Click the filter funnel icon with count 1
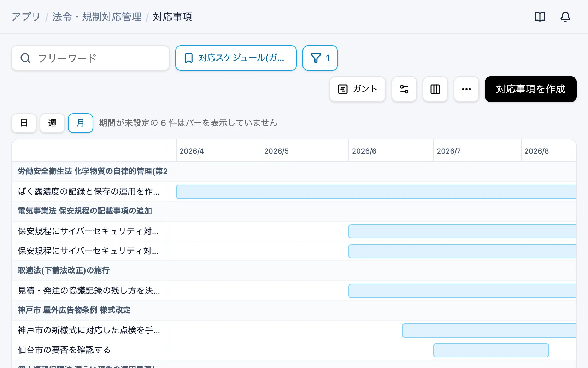588x368 pixels. click(320, 58)
